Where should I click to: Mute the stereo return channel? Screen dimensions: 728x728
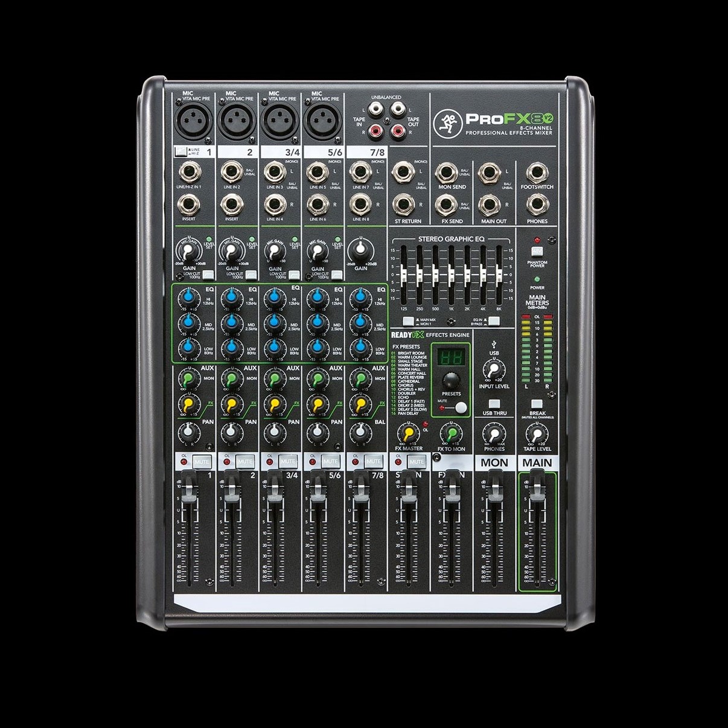point(417,462)
